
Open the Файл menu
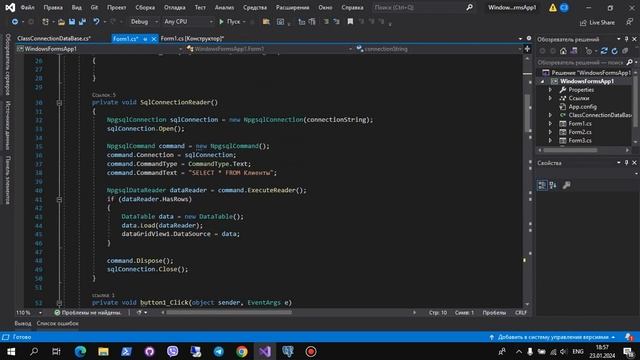pyautogui.click(x=27, y=7)
